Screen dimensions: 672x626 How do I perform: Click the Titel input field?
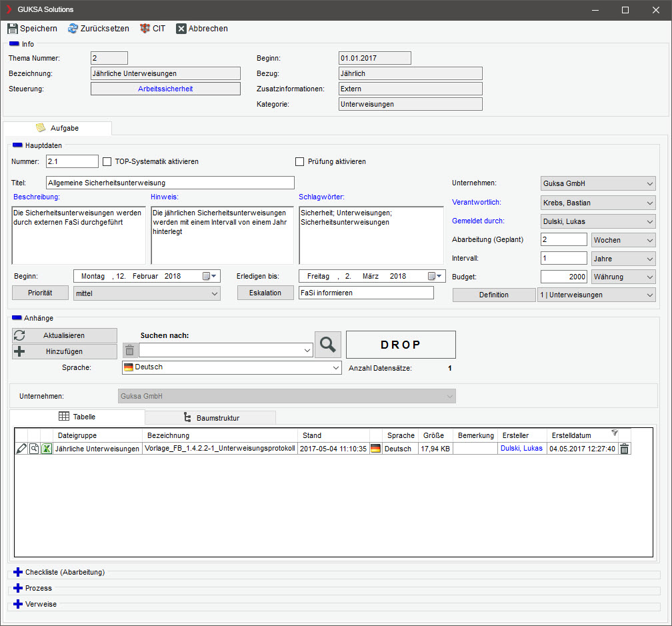(170, 183)
